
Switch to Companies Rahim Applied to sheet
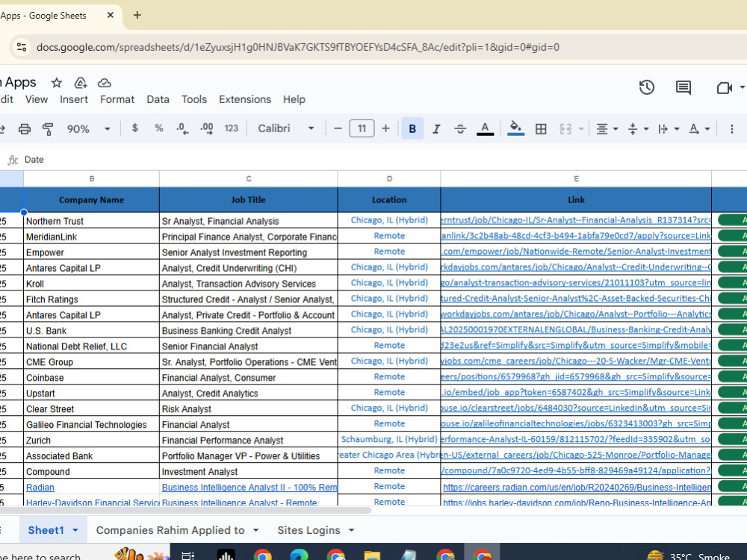tap(170, 530)
